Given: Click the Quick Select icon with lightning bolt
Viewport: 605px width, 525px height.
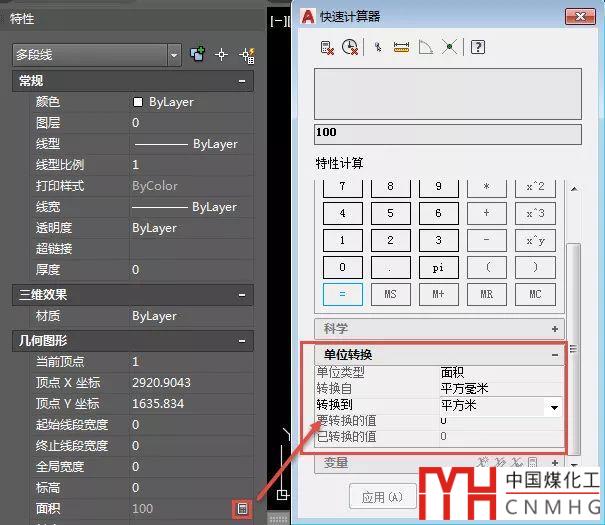Looking at the screenshot, I should (246, 54).
